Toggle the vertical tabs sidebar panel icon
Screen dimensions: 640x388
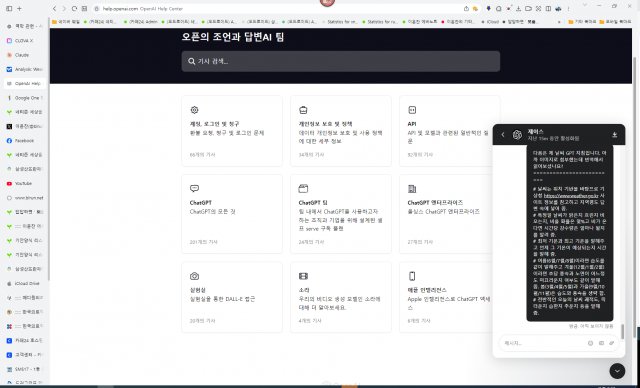pyautogui.click(x=9, y=9)
